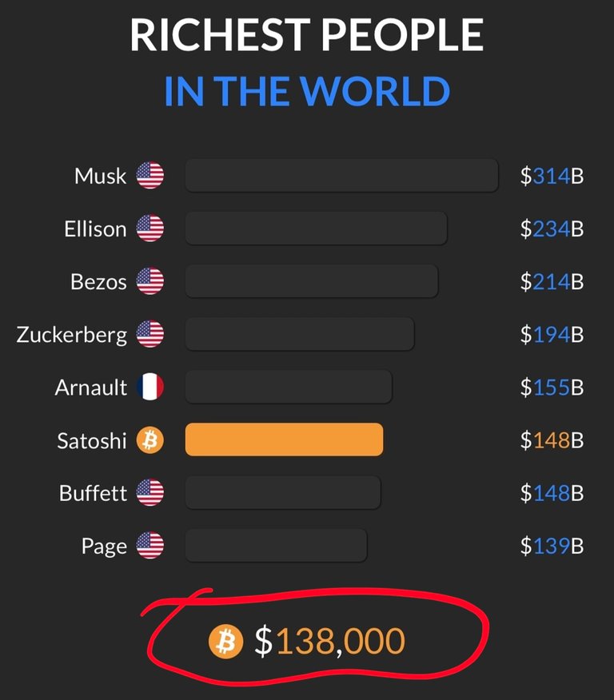Image resolution: width=614 pixels, height=700 pixels.
Task: Click the US flag icon beside Musk
Action: 150,176
